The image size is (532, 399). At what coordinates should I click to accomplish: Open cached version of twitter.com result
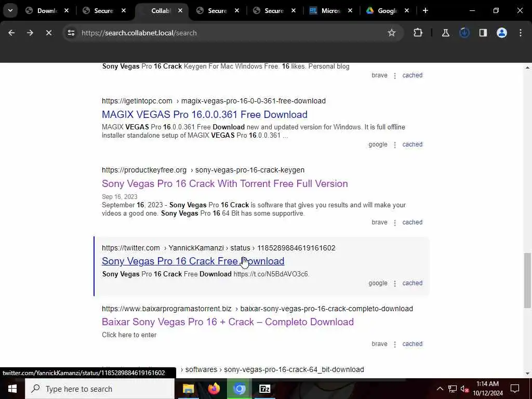412,283
